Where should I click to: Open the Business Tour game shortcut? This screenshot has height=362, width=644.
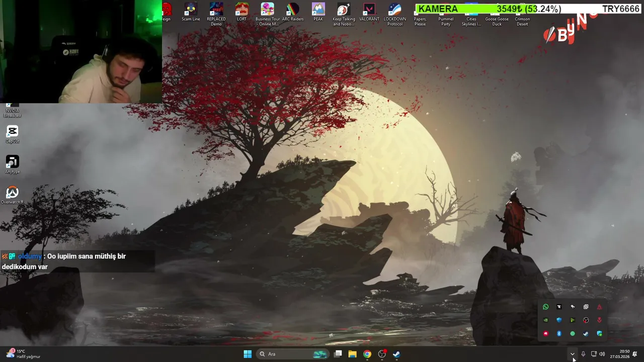pyautogui.click(x=267, y=14)
